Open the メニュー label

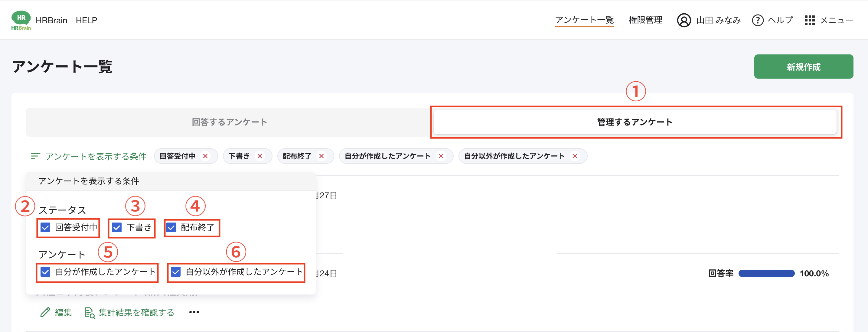tap(836, 20)
